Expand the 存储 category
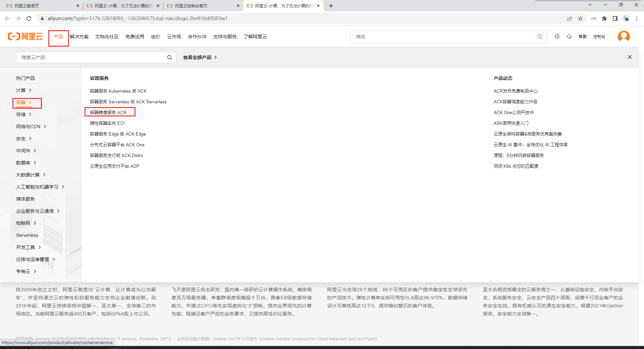Image resolution: width=644 pixels, height=349 pixels. coord(24,114)
